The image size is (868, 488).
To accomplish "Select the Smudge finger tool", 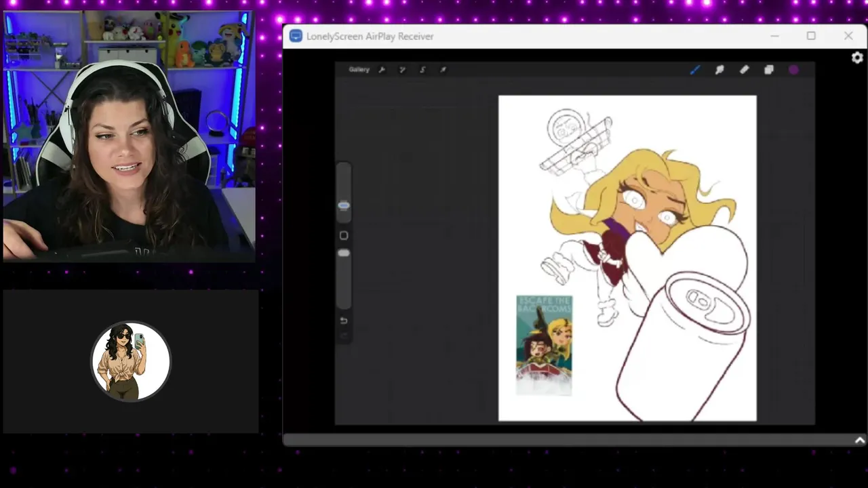I will click(719, 70).
